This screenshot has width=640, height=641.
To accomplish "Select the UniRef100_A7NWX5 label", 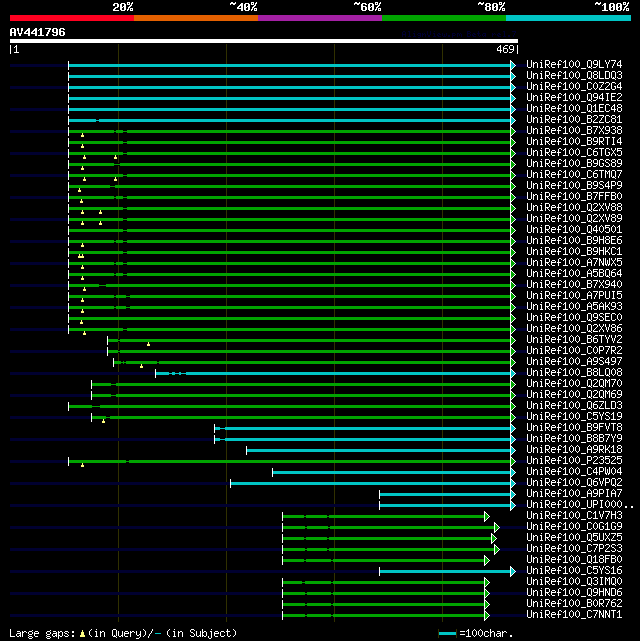I will [574, 263].
